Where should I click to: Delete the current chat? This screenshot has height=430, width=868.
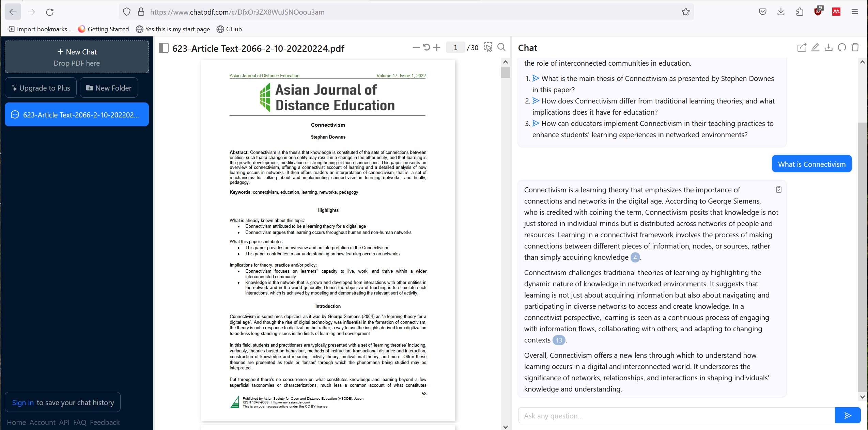pyautogui.click(x=855, y=47)
